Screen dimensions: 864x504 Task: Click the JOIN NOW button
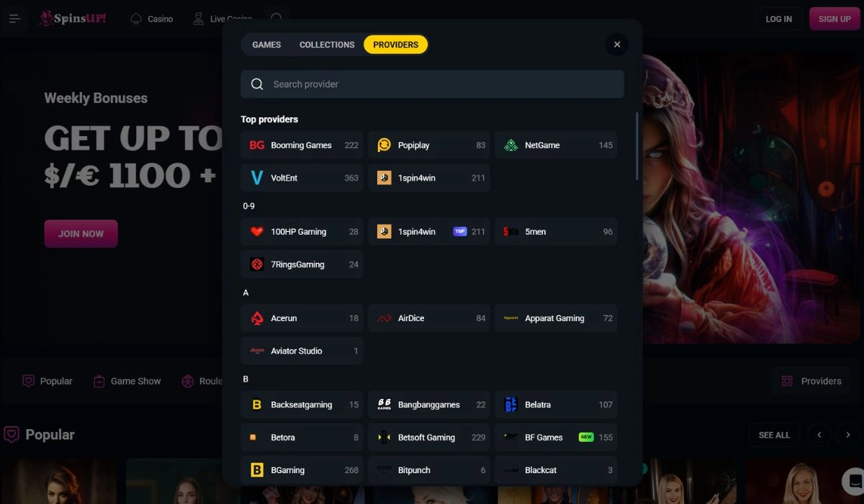[x=81, y=233]
